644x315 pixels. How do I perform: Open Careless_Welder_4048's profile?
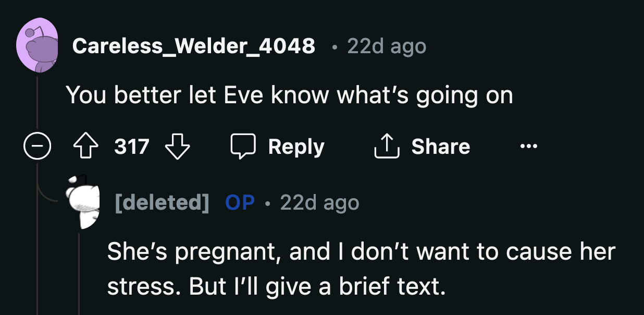194,46
